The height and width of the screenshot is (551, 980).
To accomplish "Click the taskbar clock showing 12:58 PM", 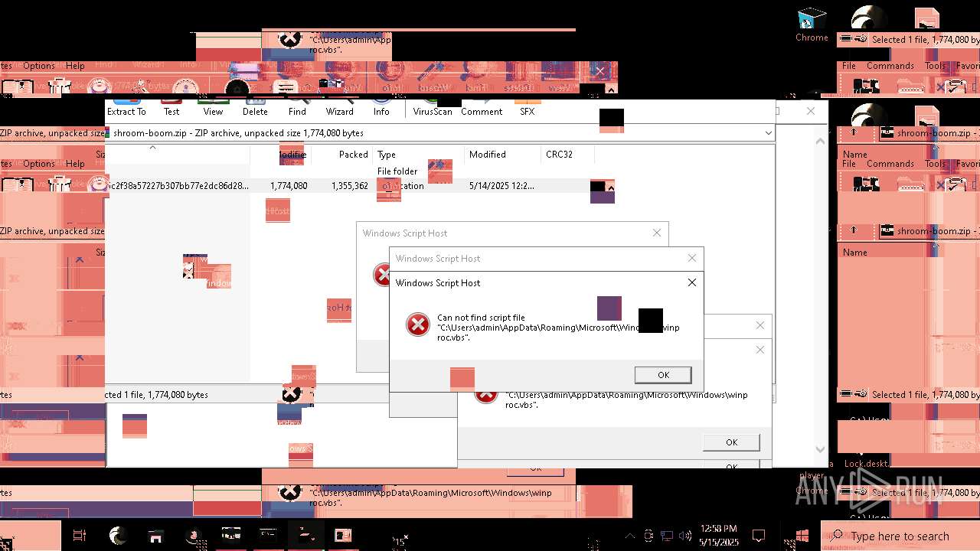I will (719, 535).
